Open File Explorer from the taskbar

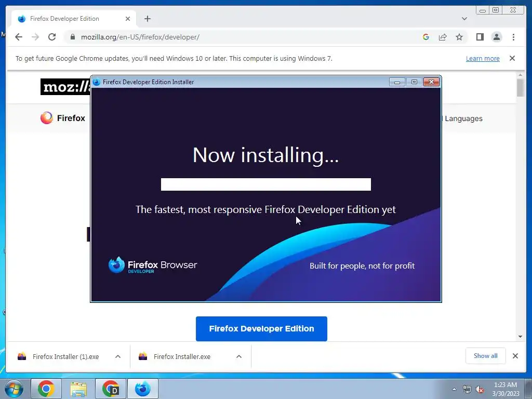[78, 389]
